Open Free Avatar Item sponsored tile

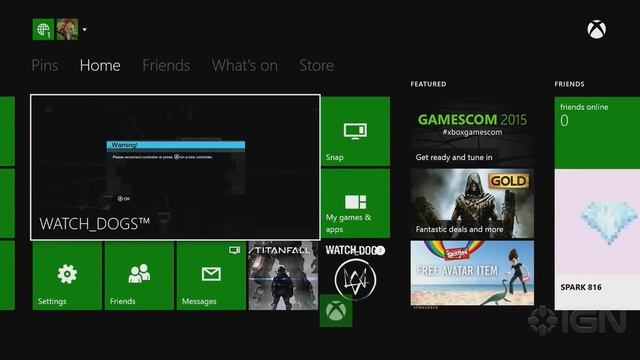pos(472,273)
